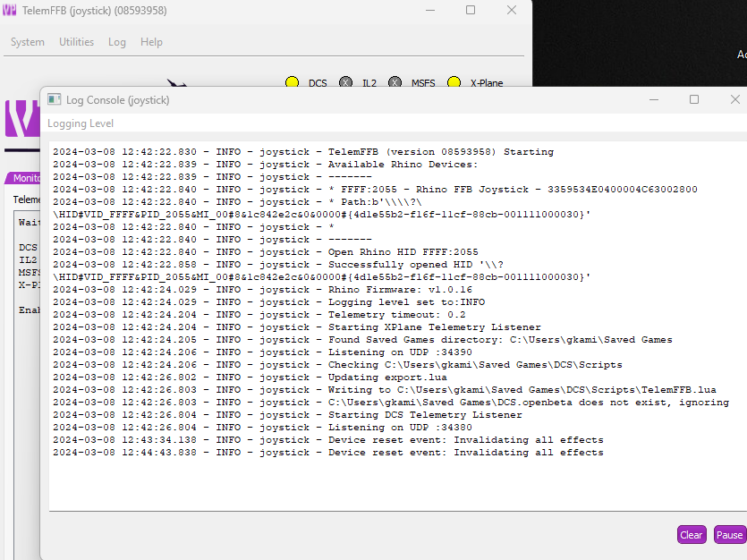The image size is (747, 560).
Task: Click the 'Found Saved Games directory' log line
Action: click(x=362, y=340)
